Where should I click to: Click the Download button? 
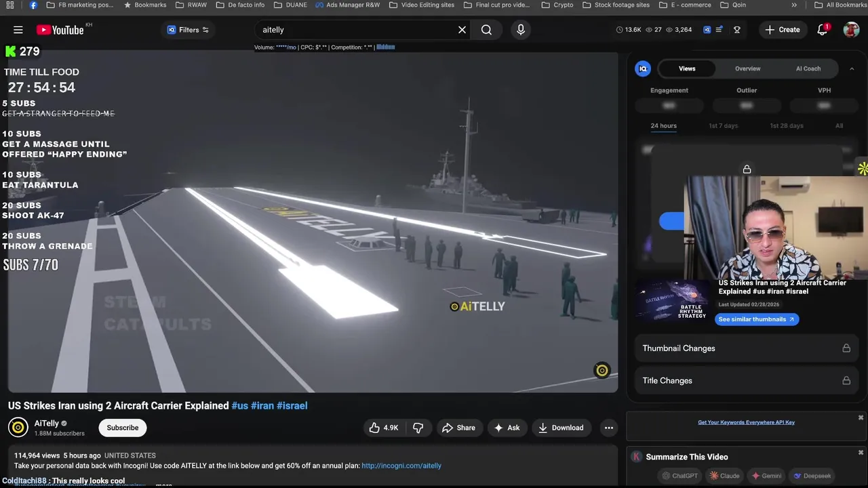[x=561, y=428]
